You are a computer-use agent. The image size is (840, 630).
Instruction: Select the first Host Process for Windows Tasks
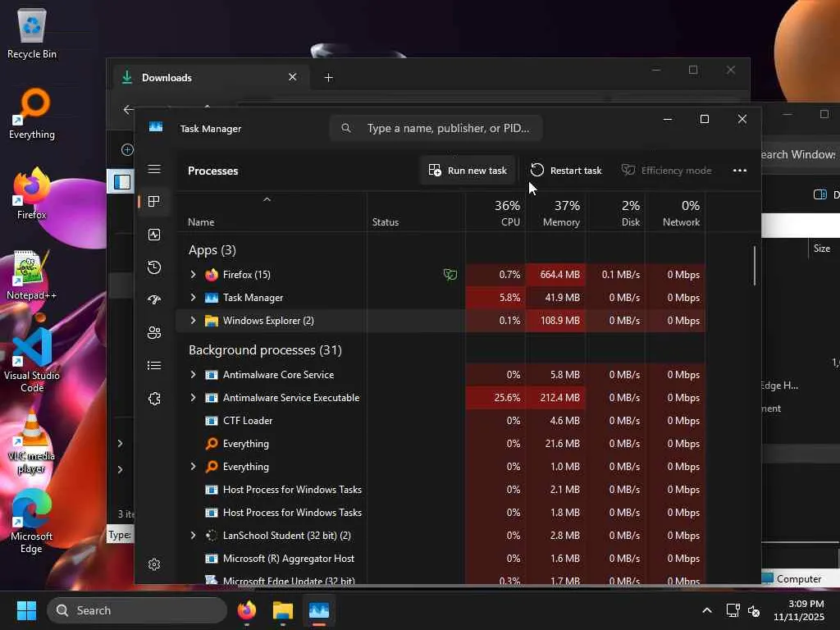(x=441, y=490)
